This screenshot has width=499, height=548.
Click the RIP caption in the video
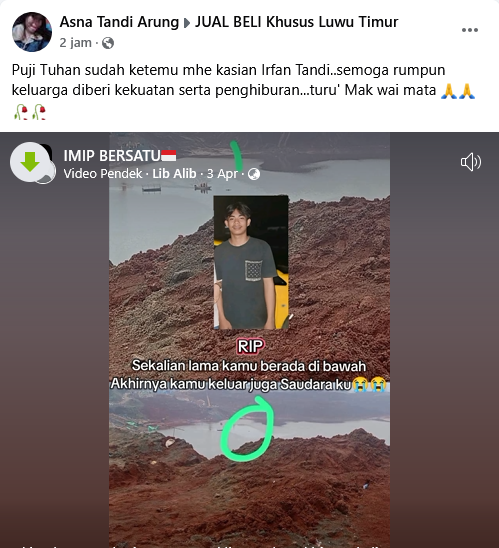coord(251,346)
